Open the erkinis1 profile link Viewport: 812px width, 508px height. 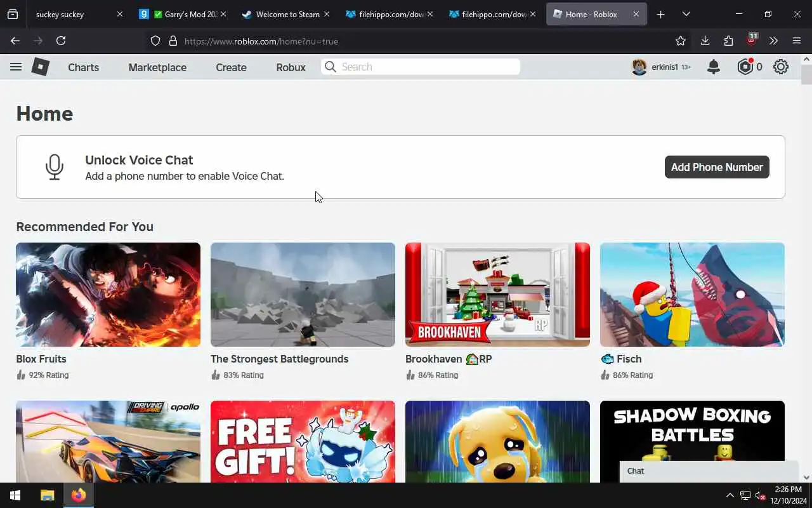click(x=665, y=67)
